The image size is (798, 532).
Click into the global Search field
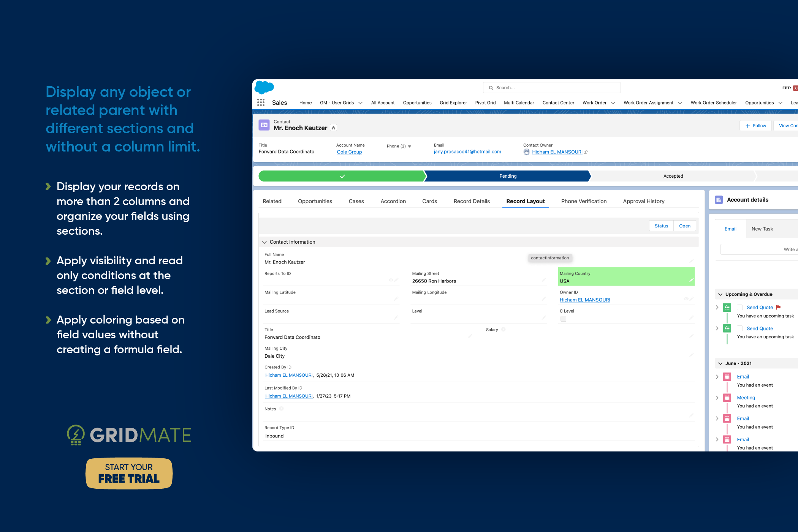coord(552,88)
